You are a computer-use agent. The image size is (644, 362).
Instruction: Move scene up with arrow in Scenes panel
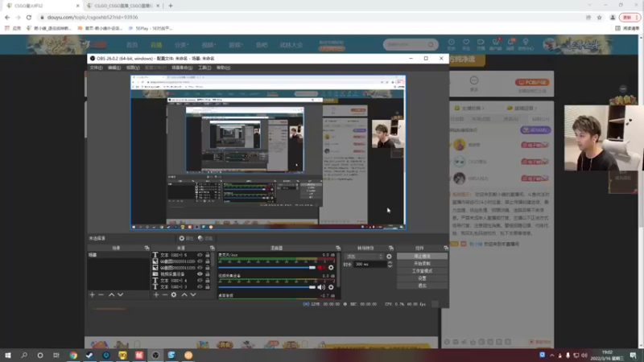pos(111,294)
